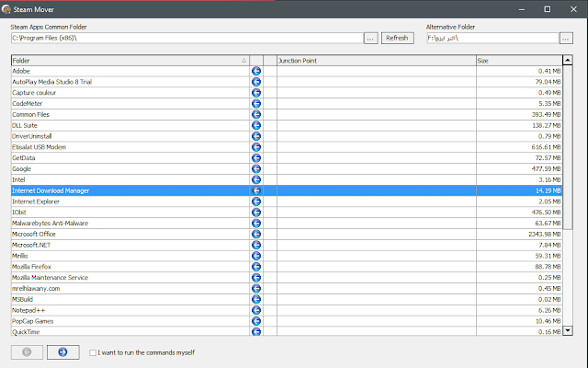
Task: Click the arrow icon in IObit row
Action: 256,213
